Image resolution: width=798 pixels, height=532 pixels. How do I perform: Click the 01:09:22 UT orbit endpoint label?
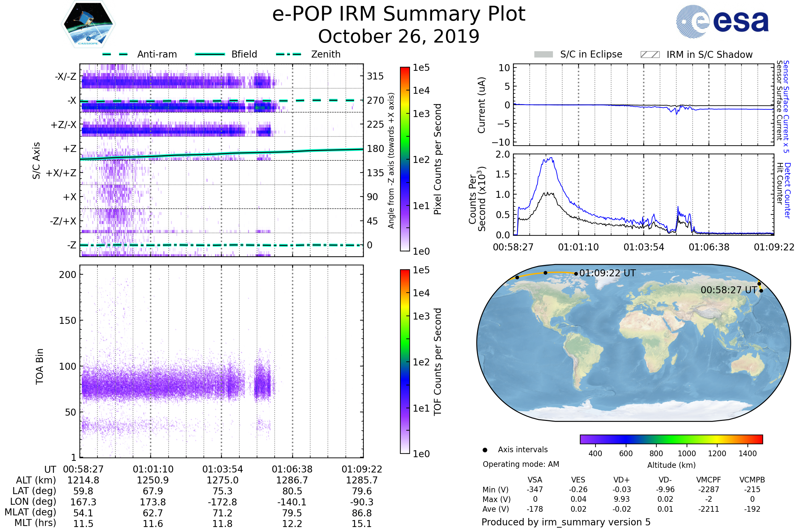click(x=607, y=273)
